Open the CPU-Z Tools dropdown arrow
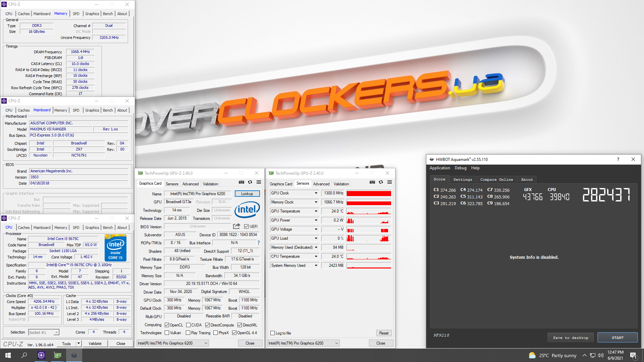Image resolution: width=644 pixels, height=362 pixels. pyautogui.click(x=78, y=344)
